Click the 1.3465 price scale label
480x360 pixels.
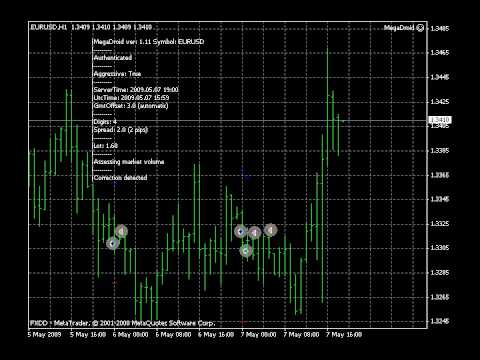[440, 53]
